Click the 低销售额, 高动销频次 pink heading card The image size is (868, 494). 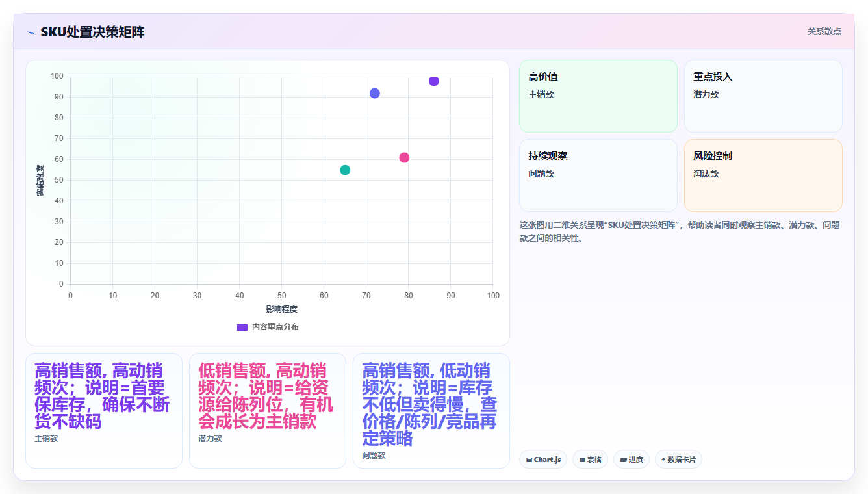268,410
